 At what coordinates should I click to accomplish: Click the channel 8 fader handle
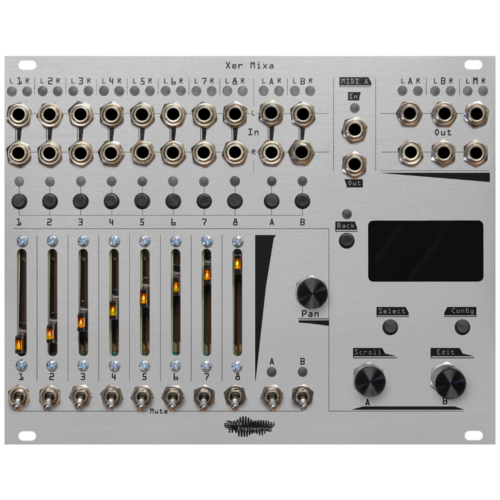237,264
